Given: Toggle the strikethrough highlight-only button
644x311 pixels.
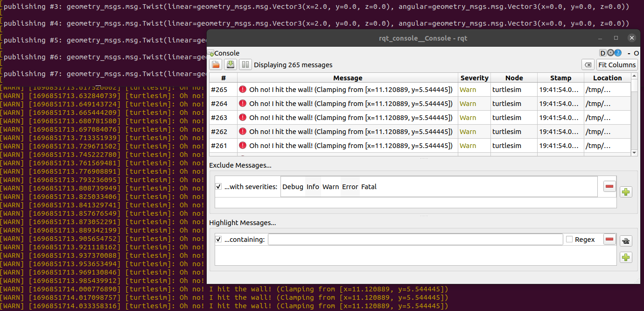Looking at the screenshot, I should (626, 241).
